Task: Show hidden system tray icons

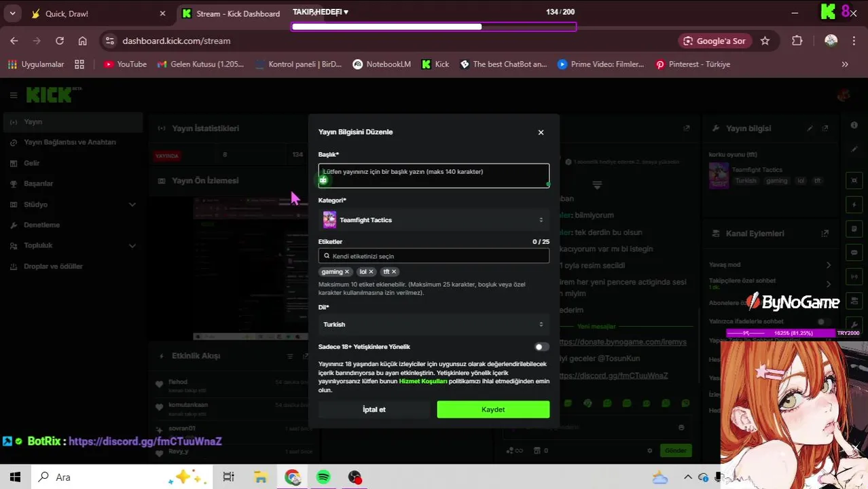Action: pyautogui.click(x=687, y=477)
